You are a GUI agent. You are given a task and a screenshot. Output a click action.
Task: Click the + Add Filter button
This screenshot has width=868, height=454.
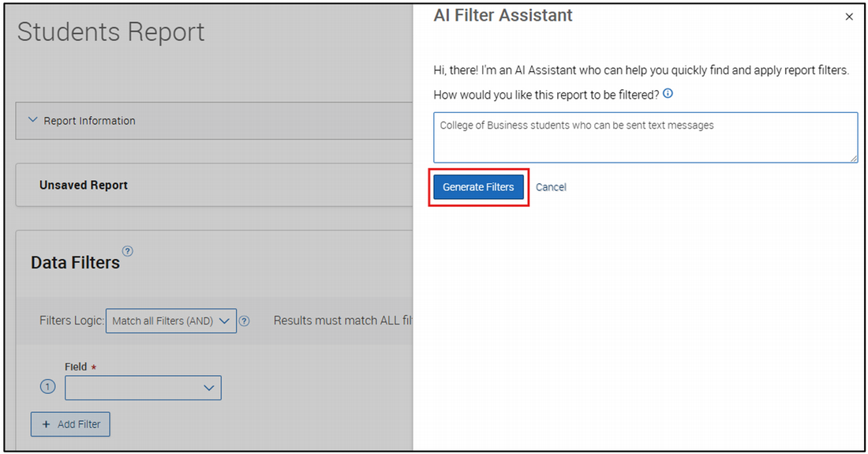70,424
